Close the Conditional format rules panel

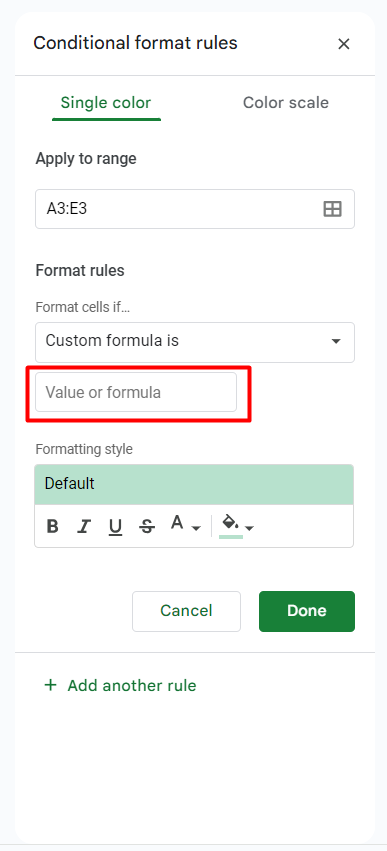[x=344, y=44]
